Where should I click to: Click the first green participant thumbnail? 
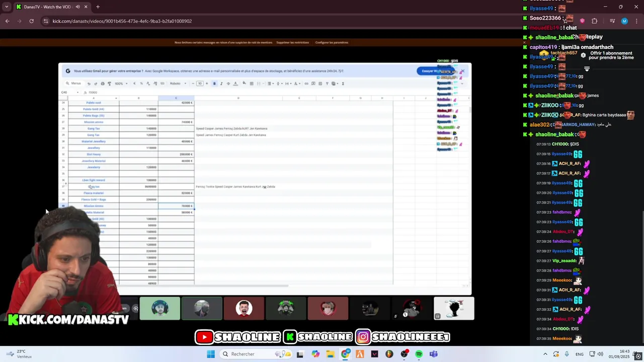point(160,308)
